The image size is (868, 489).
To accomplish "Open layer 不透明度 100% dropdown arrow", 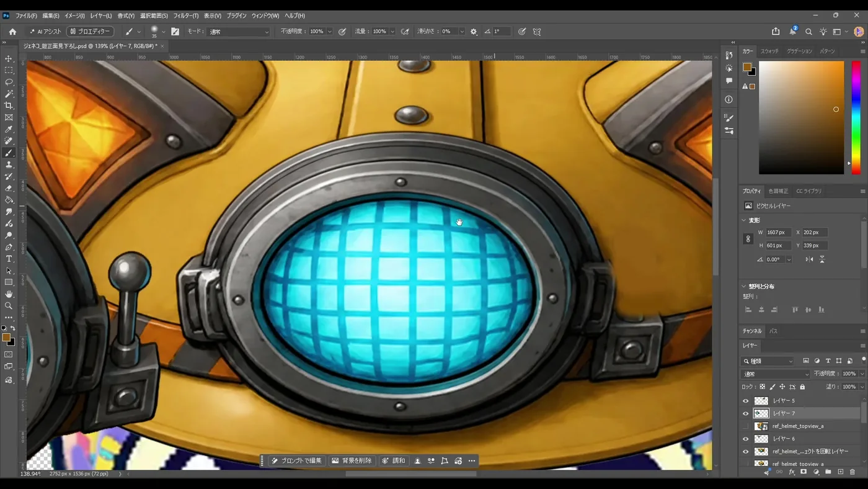I will tap(862, 374).
